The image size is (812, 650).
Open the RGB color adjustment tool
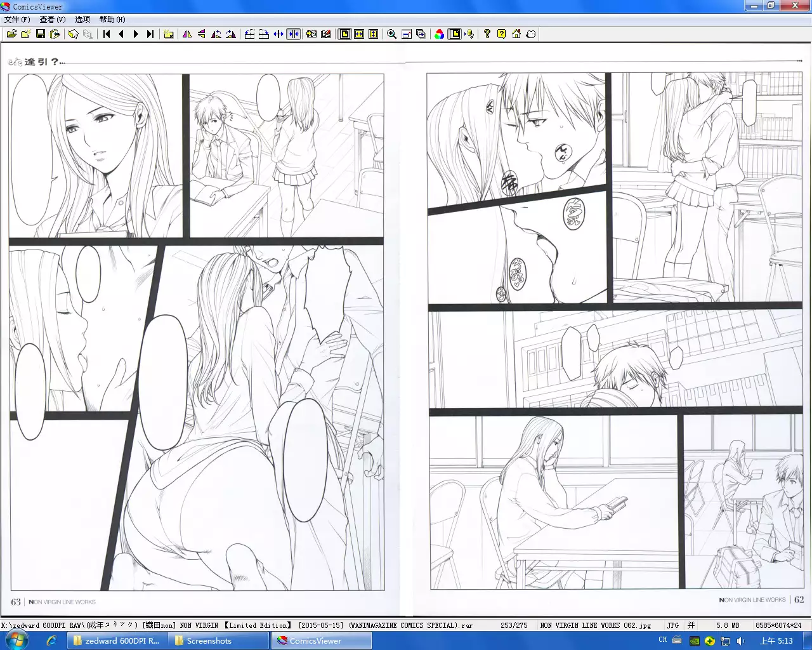[x=439, y=34]
